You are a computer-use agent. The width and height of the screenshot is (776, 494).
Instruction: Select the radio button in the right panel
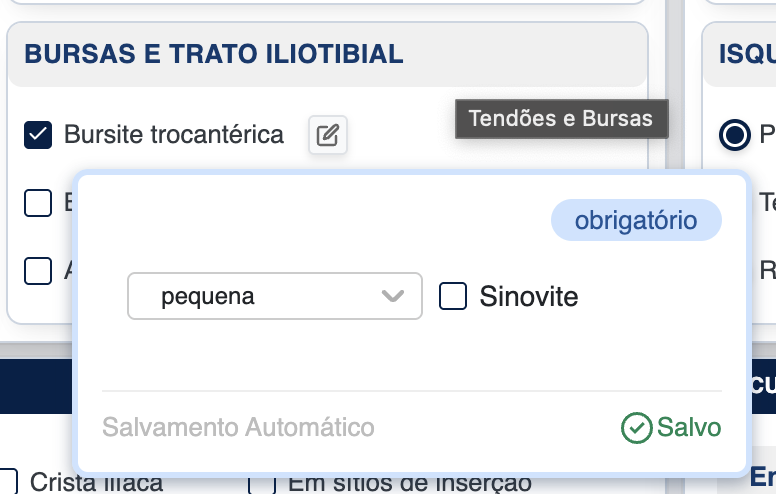[x=735, y=135]
